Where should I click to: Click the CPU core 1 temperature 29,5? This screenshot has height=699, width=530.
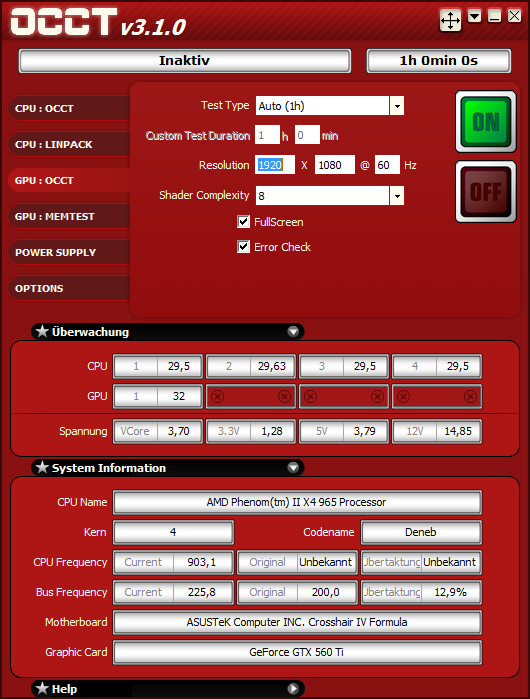click(179, 366)
